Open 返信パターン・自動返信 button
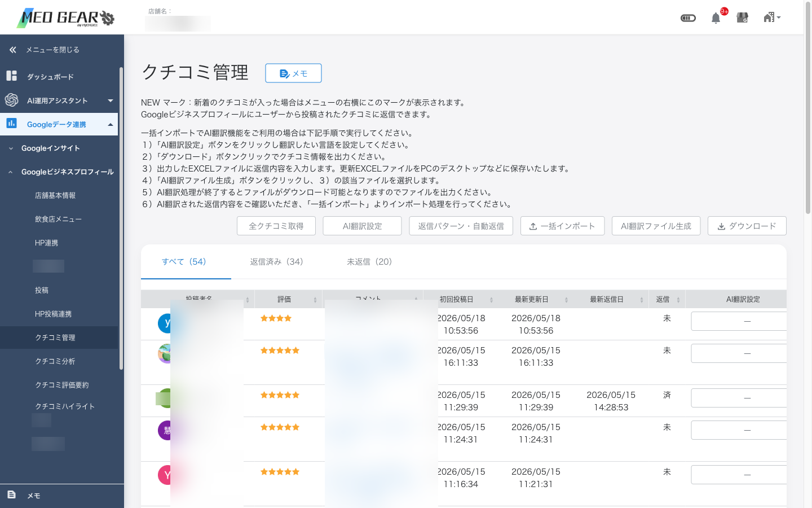812x508 pixels. click(x=461, y=226)
